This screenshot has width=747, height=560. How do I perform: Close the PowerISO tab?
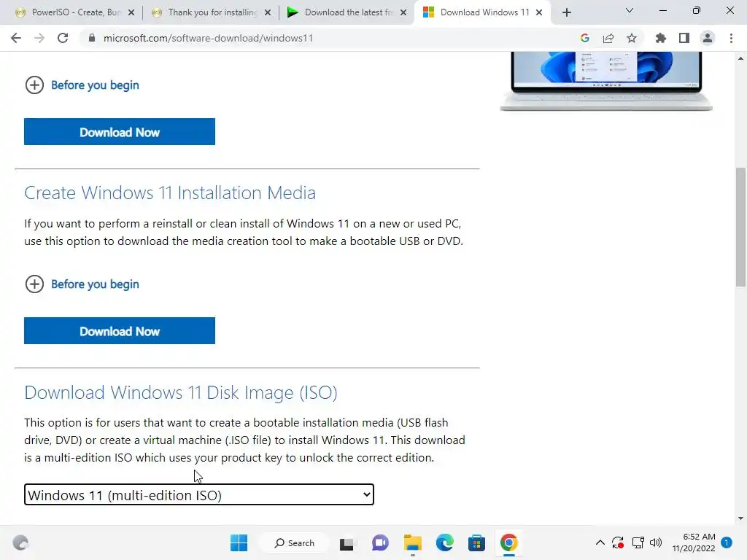tap(131, 12)
